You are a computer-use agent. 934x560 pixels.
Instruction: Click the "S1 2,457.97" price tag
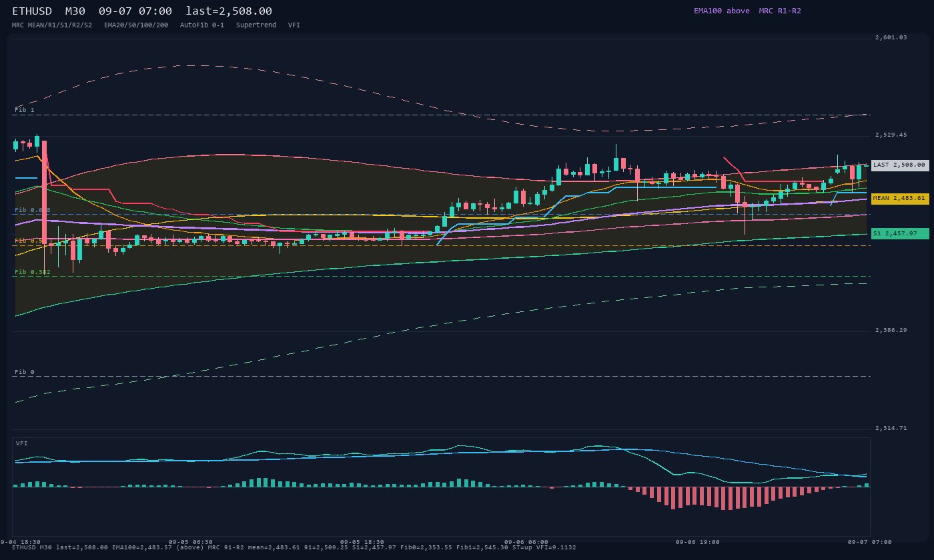pyautogui.click(x=900, y=234)
